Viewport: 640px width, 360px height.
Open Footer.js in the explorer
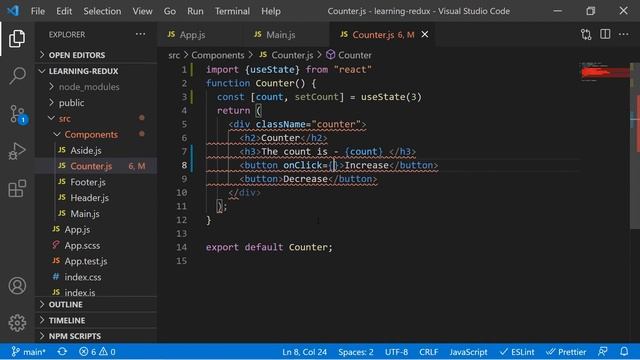tap(96, 182)
